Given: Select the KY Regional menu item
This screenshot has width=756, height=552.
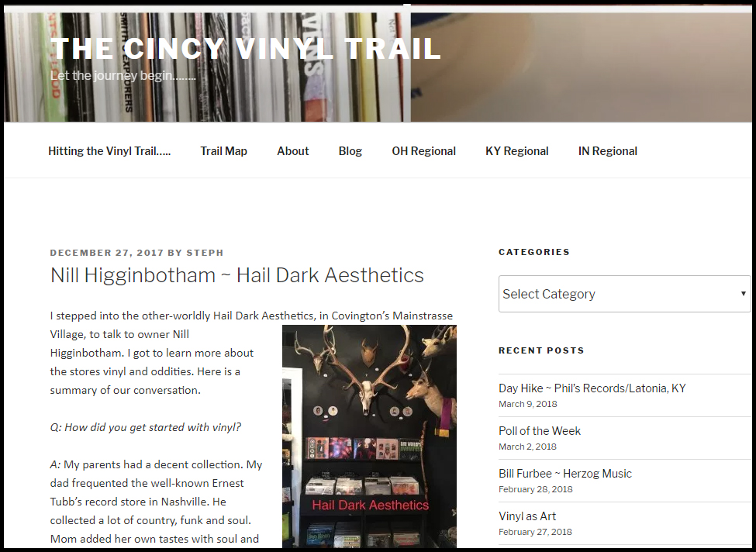Looking at the screenshot, I should pyautogui.click(x=517, y=151).
